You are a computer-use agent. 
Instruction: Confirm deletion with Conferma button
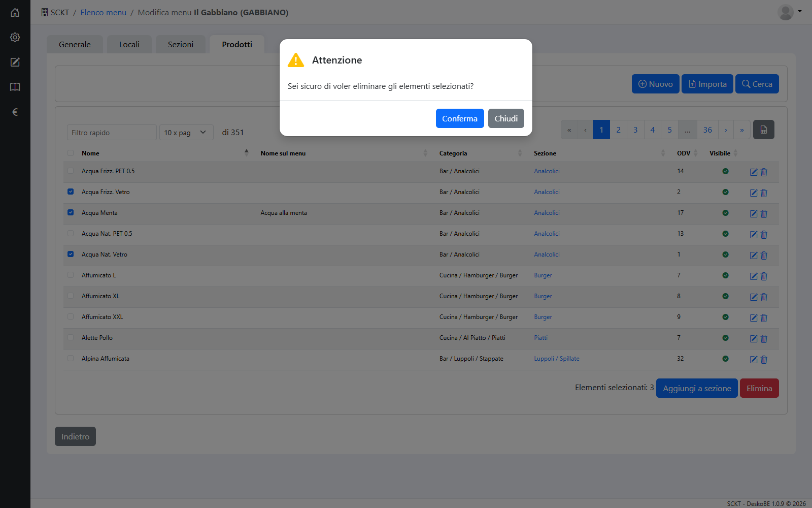pyautogui.click(x=460, y=118)
